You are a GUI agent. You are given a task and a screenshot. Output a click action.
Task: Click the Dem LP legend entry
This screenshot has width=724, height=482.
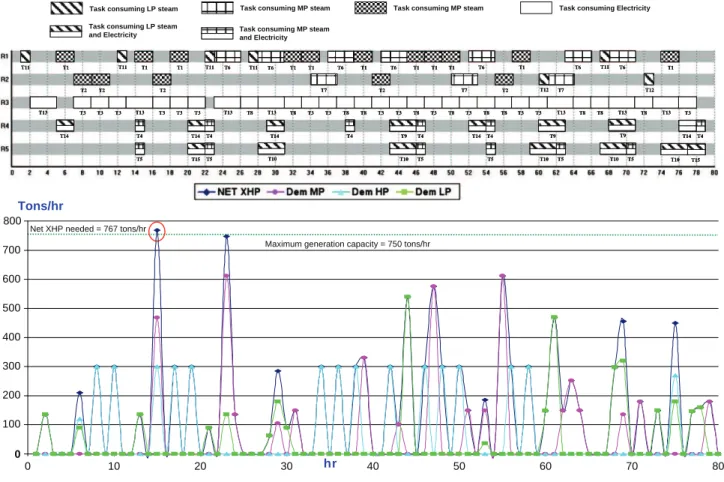424,192
